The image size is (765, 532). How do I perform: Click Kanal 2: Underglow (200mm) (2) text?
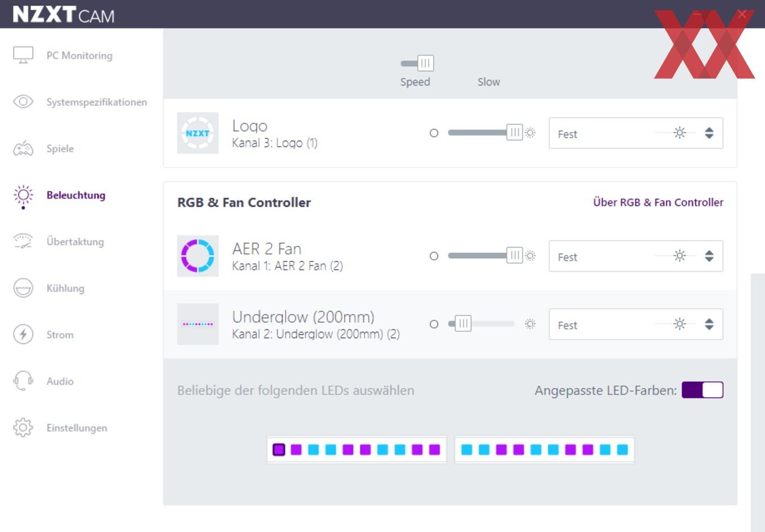(x=316, y=333)
